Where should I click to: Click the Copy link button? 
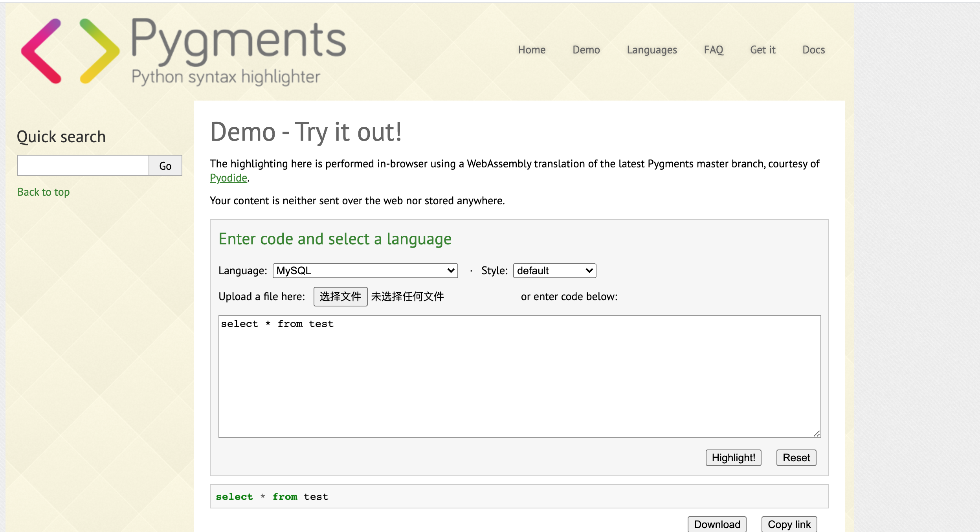789,524
